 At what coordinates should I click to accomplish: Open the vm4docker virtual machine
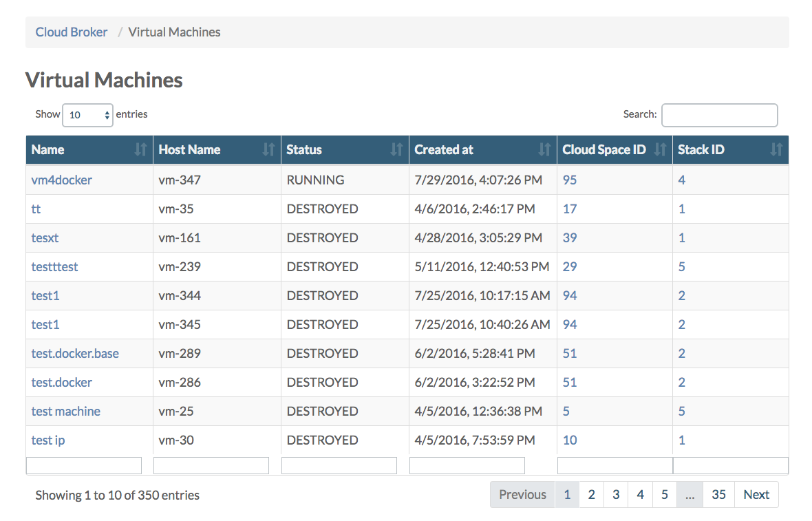pos(61,180)
